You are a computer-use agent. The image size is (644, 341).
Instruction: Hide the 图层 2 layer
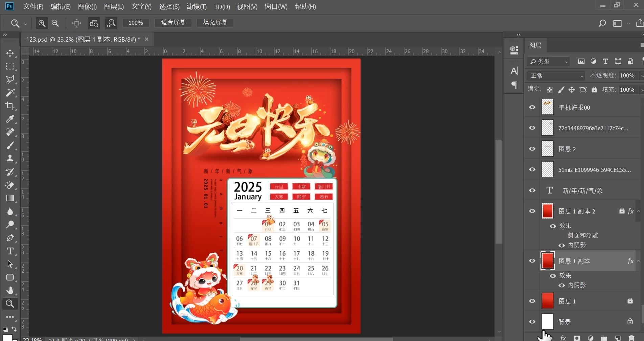(532, 149)
